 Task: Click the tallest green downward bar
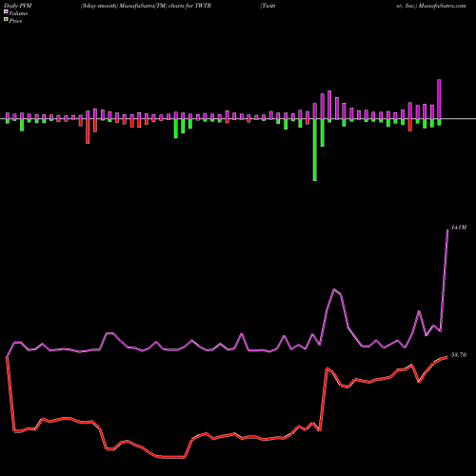315,149
